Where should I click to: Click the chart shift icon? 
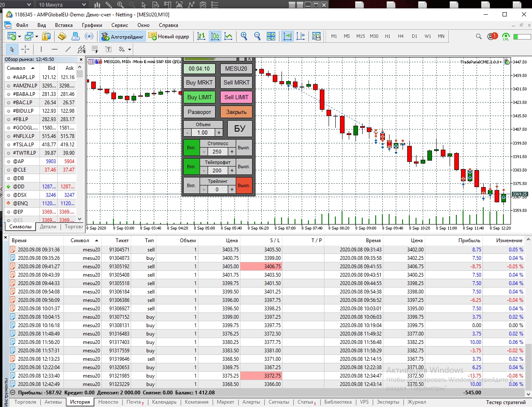tap(300, 37)
